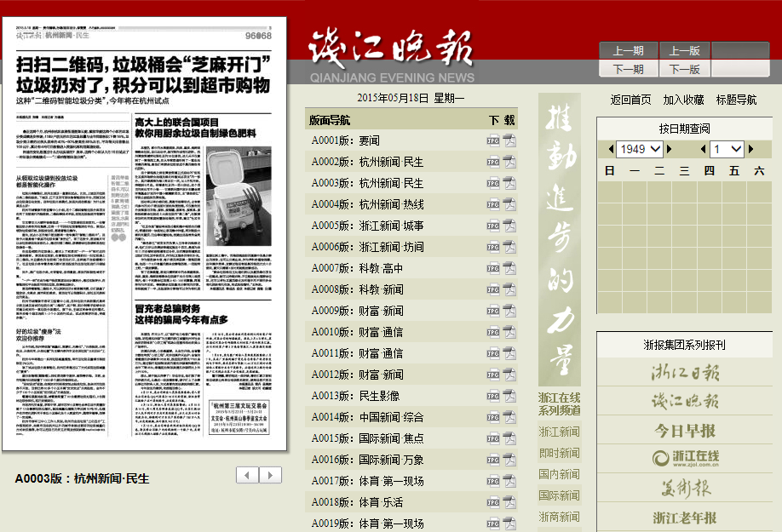Image resolution: width=782 pixels, height=532 pixels.
Task: Go to previous page with left arrow under thumbnail
Action: [247, 475]
